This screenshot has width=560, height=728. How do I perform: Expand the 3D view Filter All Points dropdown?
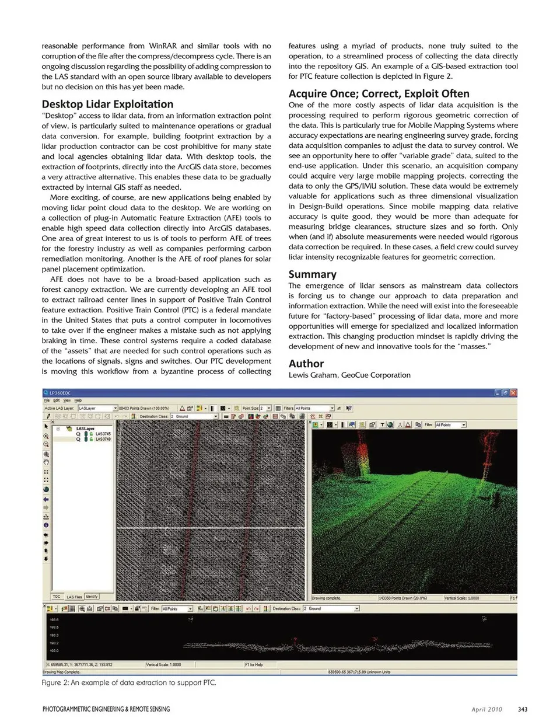point(464,424)
